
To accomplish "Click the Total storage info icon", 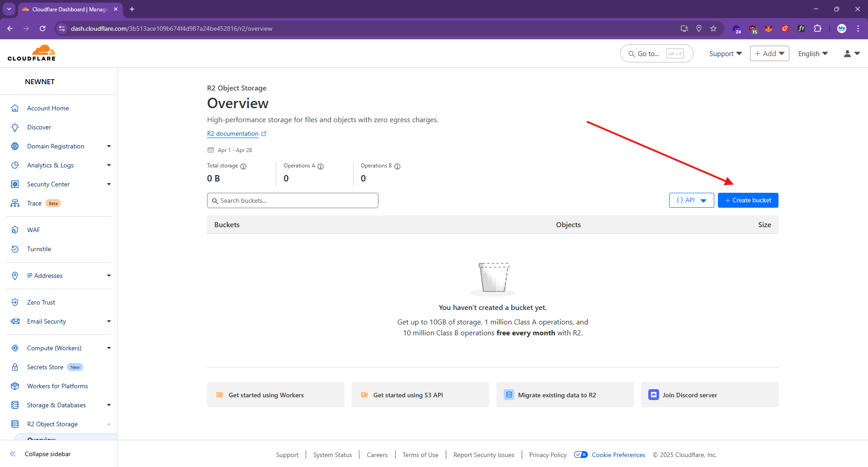I will coord(243,166).
